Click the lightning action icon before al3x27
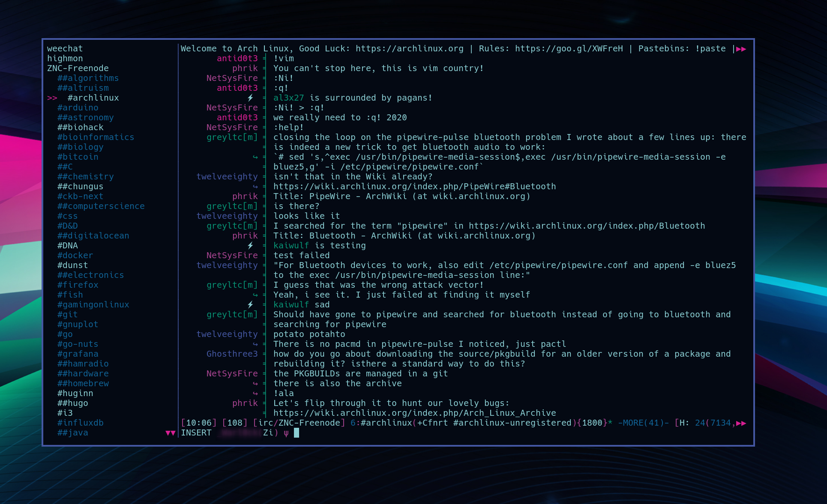 coord(251,98)
